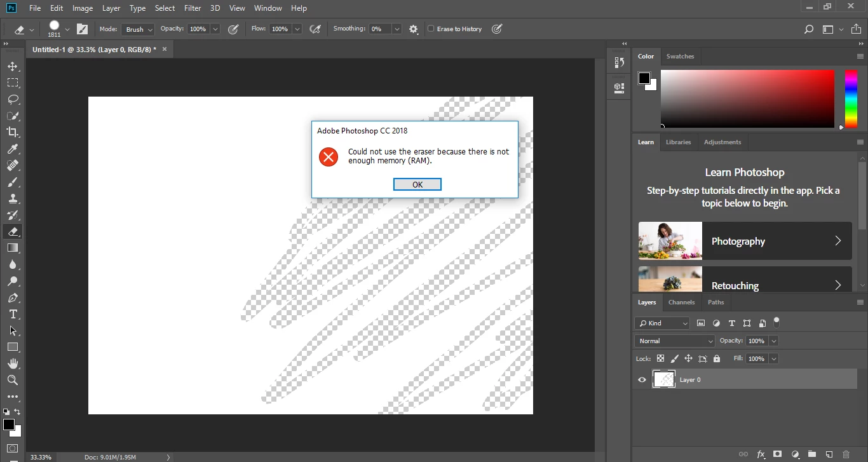Select the Clone Stamp tool
The width and height of the screenshot is (868, 462).
pos(13,198)
